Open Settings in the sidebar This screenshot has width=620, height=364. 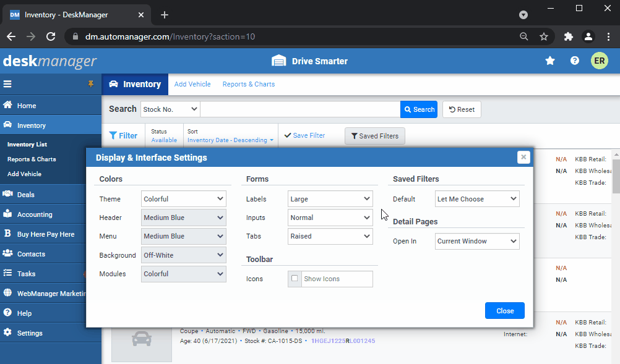point(51,332)
